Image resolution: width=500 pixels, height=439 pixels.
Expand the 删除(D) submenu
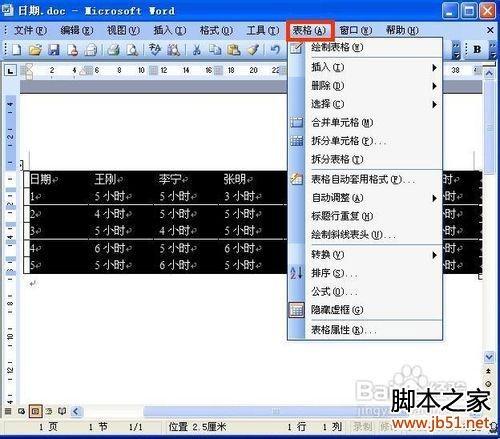coord(365,86)
